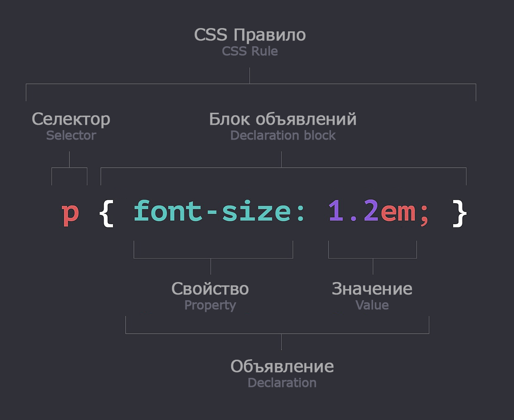The width and height of the screenshot is (514, 420).
Task: Click the "CSS Правило" main title
Action: pos(250,35)
